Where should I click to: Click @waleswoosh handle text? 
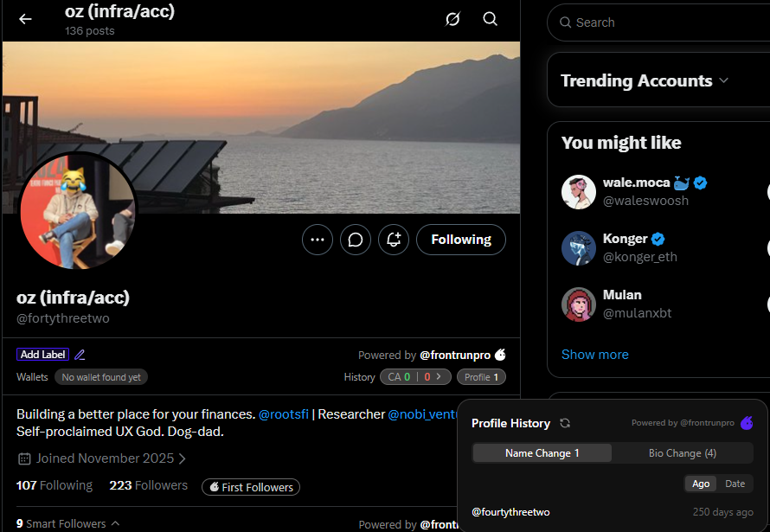pyautogui.click(x=645, y=201)
